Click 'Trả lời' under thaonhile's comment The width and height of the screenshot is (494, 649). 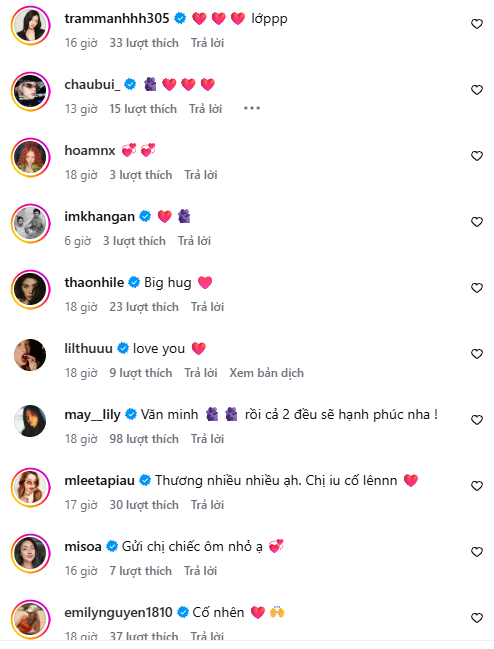(207, 307)
